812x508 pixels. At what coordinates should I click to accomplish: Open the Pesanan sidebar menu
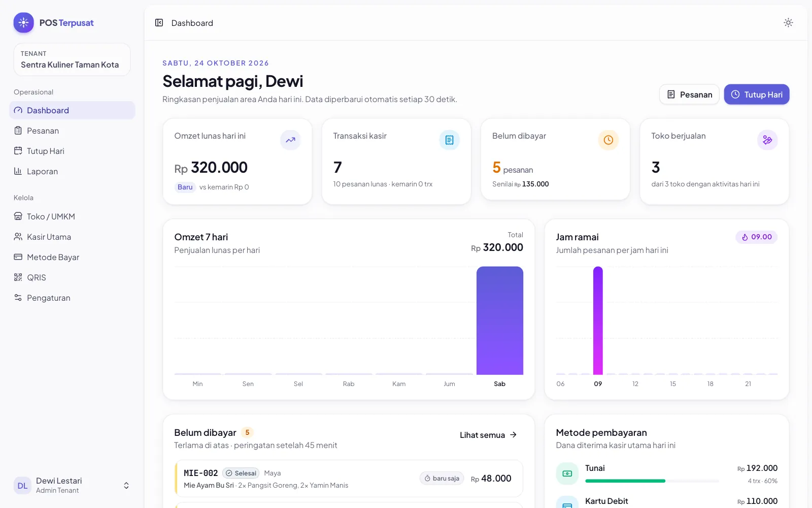click(72, 131)
